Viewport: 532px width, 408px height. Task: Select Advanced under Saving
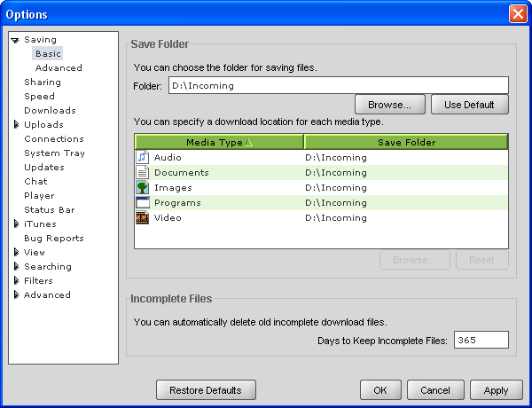(x=59, y=68)
